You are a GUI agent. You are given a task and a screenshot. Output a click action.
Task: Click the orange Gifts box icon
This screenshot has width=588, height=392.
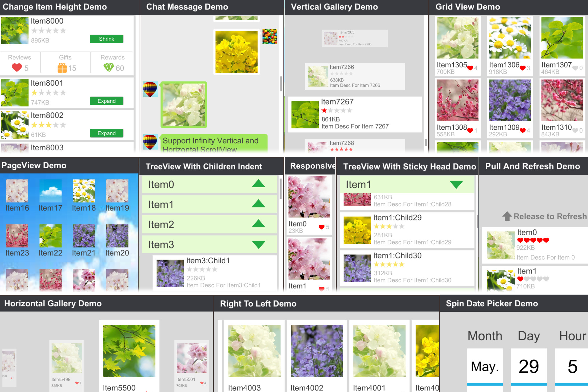[x=62, y=68]
